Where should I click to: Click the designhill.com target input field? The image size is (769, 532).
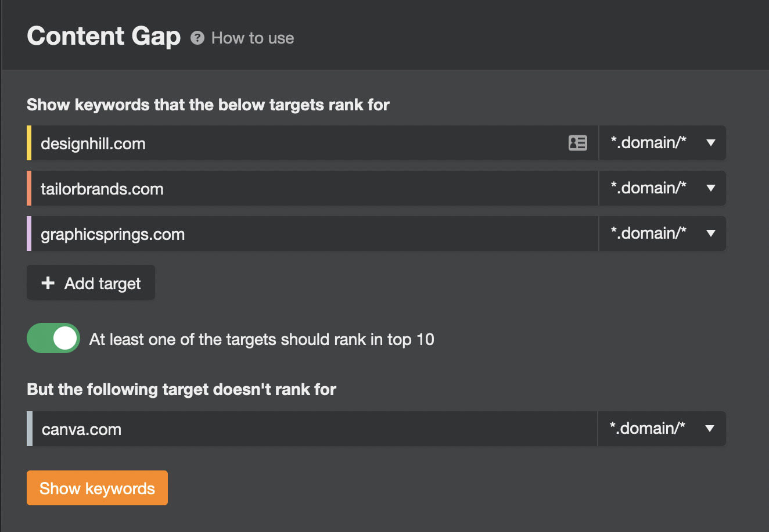point(290,143)
